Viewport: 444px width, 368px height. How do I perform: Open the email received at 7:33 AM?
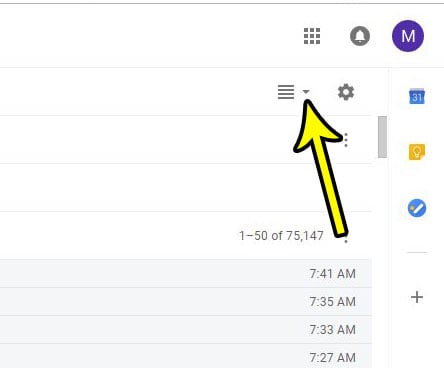(186, 330)
